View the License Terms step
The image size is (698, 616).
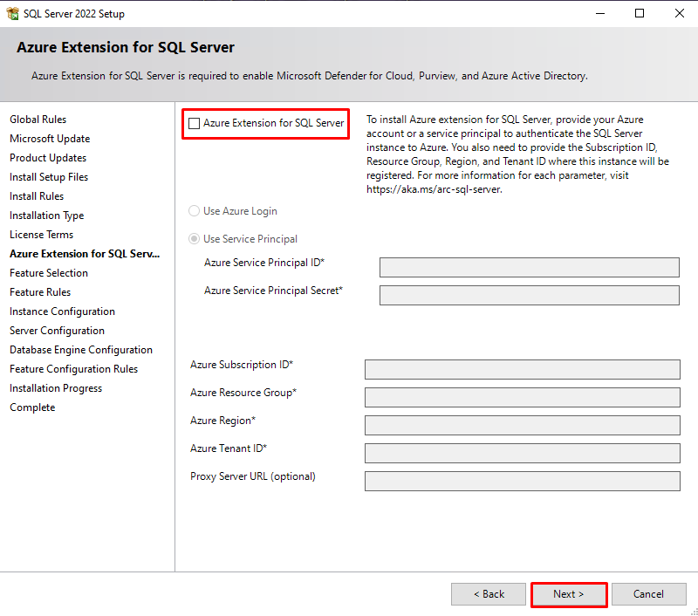coord(41,234)
